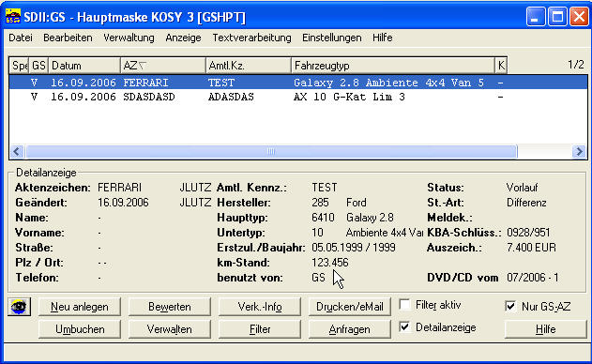This screenshot has width=592, height=364.
Task: Click the St.-Art value Differenz
Action: [x=526, y=203]
